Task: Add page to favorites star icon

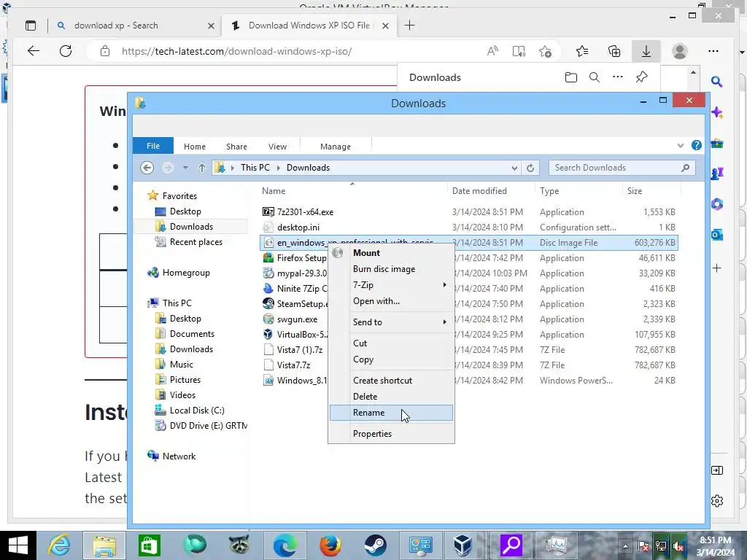Action: click(545, 51)
